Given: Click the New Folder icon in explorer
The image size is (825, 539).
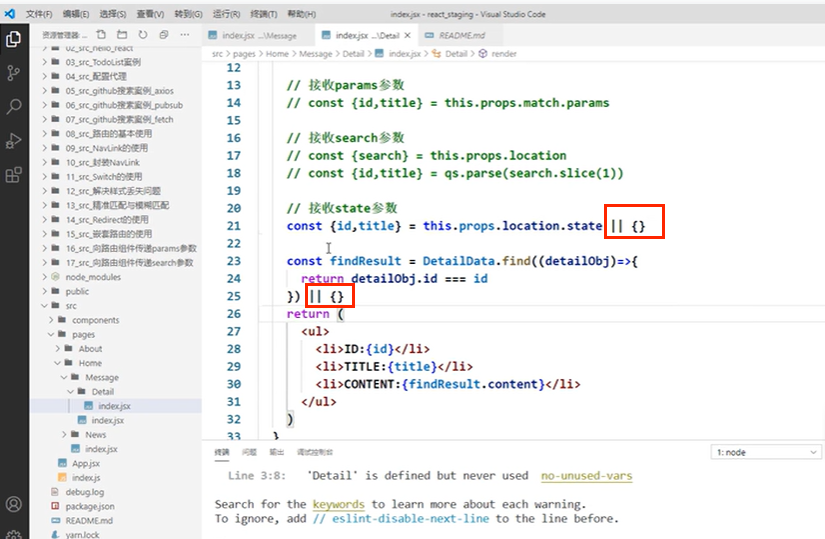Looking at the screenshot, I should pos(122,35).
